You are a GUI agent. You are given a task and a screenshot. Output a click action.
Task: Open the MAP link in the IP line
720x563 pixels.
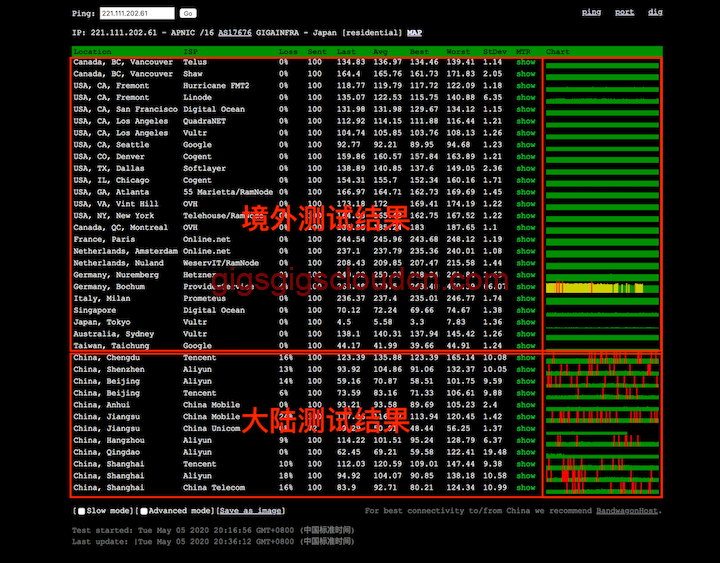click(x=414, y=33)
